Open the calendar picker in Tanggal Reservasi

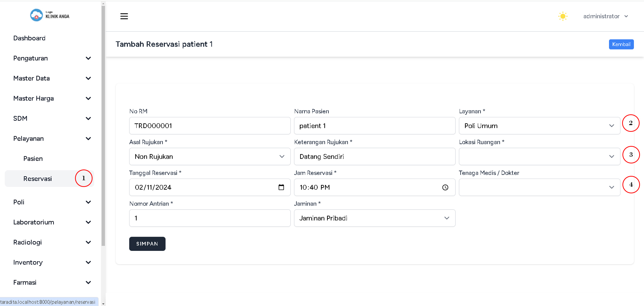(281, 187)
